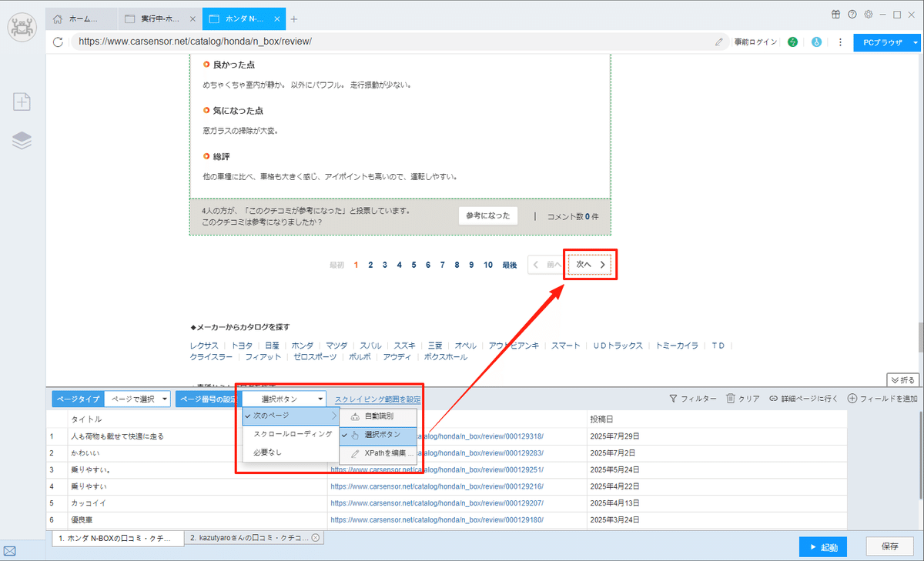
Task: Open settings gear in title bar
Action: pyautogui.click(x=869, y=14)
